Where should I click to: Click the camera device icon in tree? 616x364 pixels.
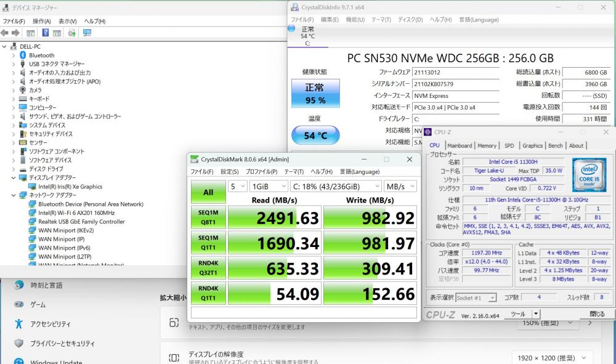point(23,90)
